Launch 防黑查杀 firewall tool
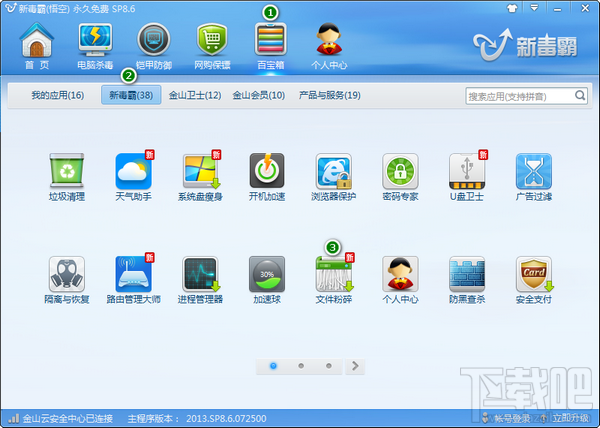The height and width of the screenshot is (428, 600). (x=467, y=280)
